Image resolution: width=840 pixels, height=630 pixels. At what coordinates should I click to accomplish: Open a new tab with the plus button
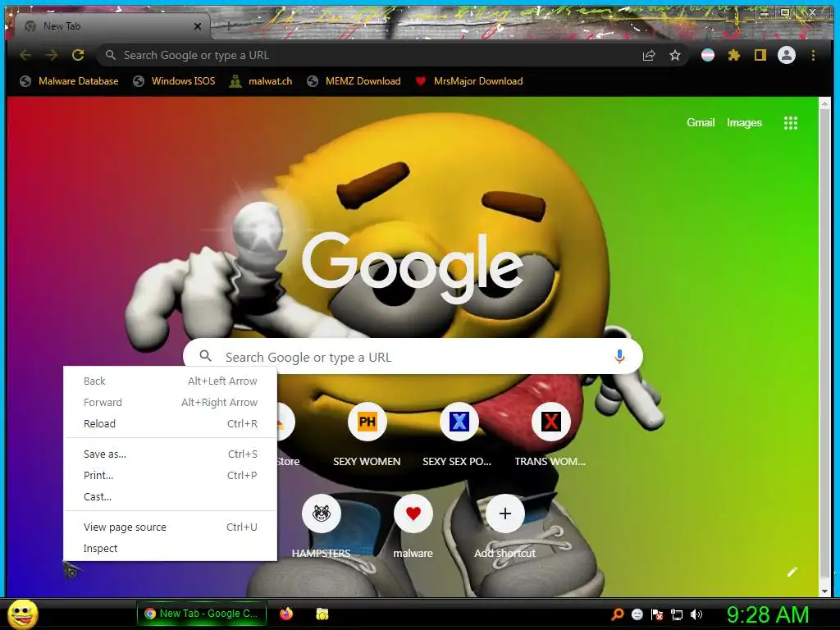click(x=229, y=25)
